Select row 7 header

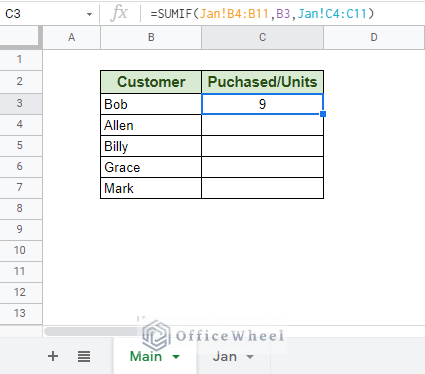(x=20, y=187)
